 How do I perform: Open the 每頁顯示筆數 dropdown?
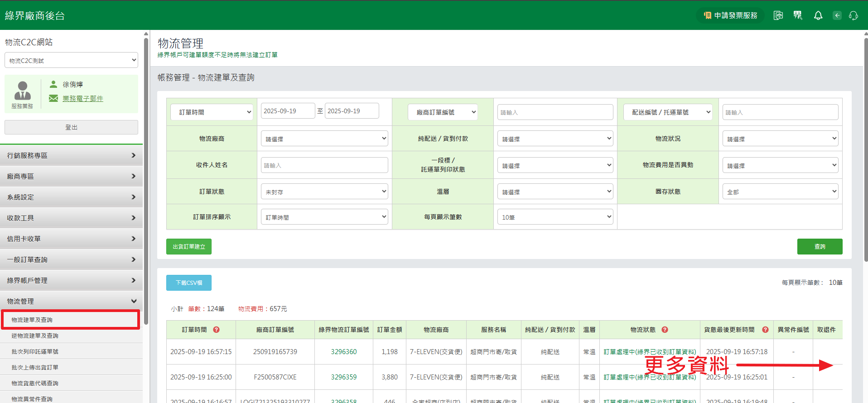coord(555,217)
